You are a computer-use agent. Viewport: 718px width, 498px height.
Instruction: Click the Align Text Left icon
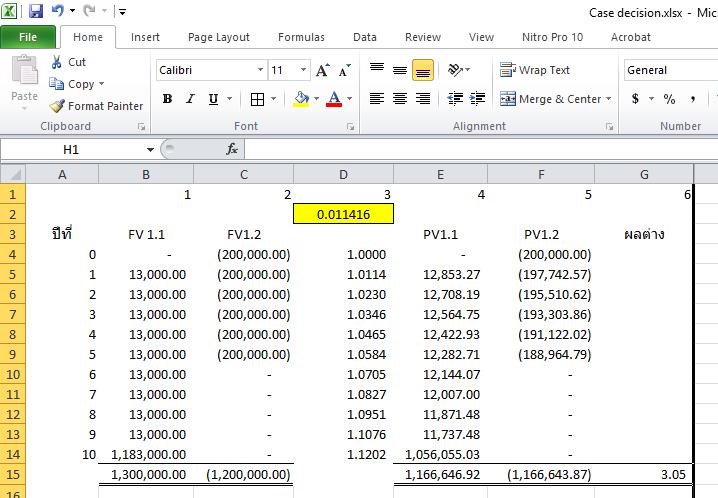tap(377, 99)
